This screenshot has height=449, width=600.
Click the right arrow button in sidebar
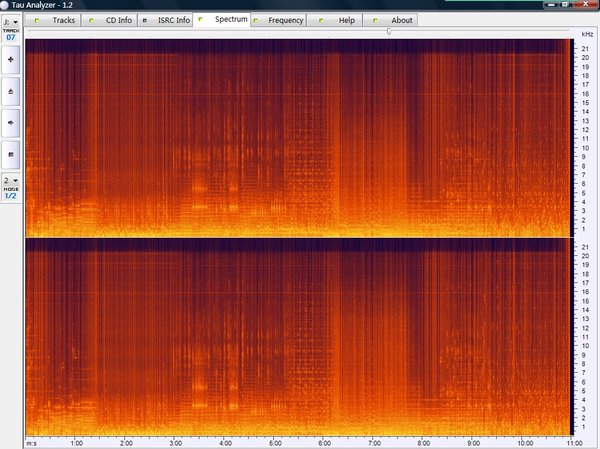(11, 123)
